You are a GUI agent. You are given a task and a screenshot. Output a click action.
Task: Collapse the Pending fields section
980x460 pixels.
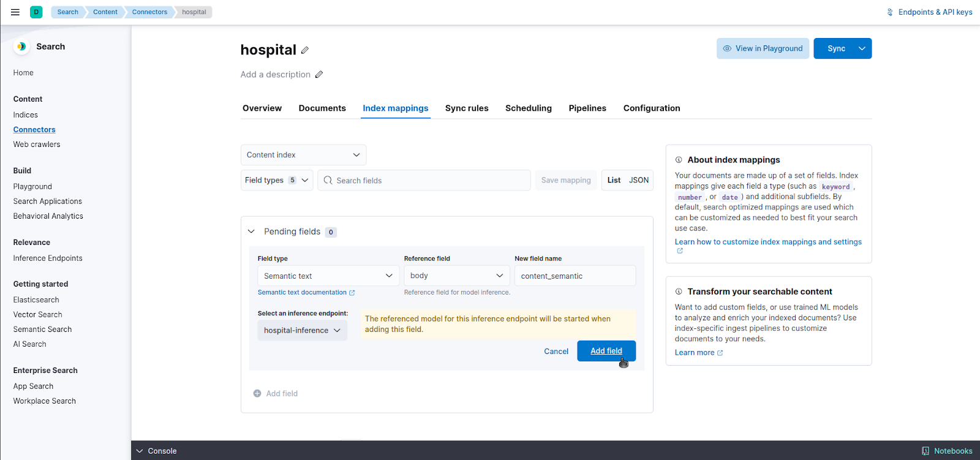[x=251, y=232]
